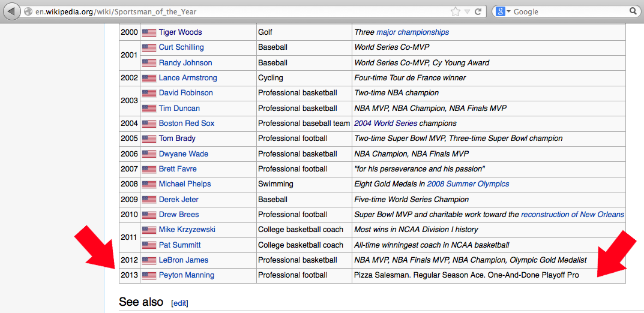Open the Tom Brady link
Image resolution: width=644 pixels, height=313 pixels.
tap(177, 139)
